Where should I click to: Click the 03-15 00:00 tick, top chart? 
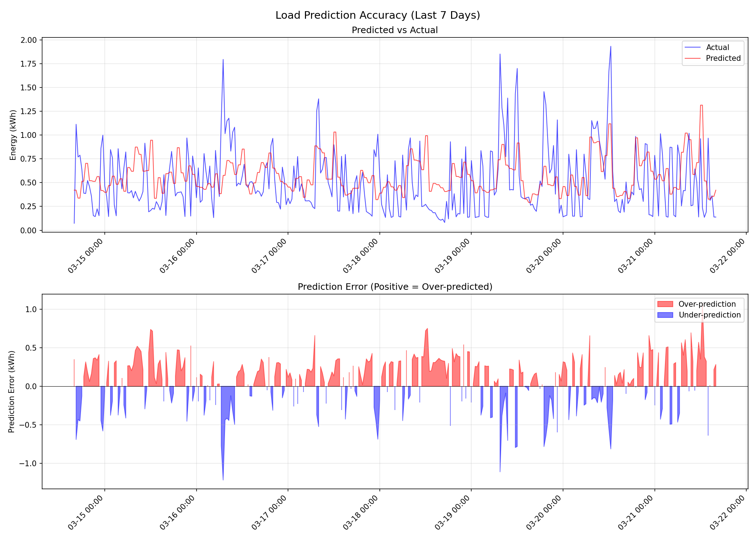[86, 256]
